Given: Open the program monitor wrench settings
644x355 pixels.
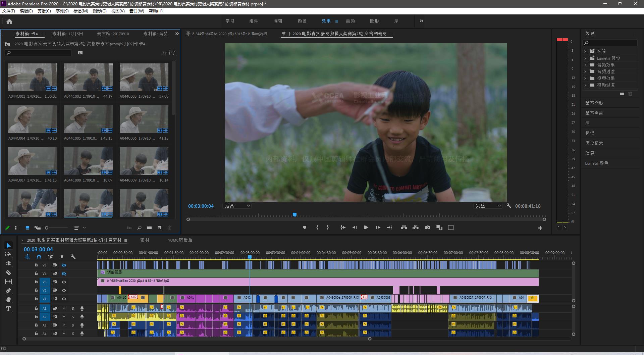Looking at the screenshot, I should tap(508, 206).
